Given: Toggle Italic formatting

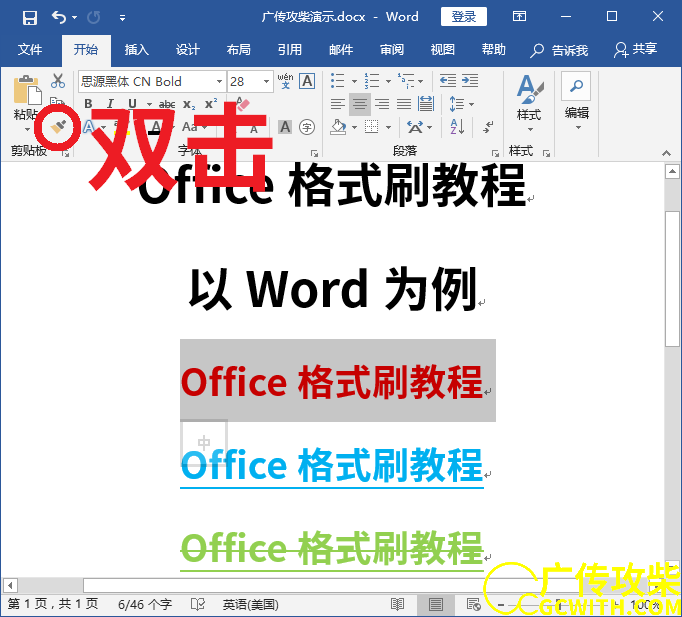Looking at the screenshot, I should (x=110, y=104).
